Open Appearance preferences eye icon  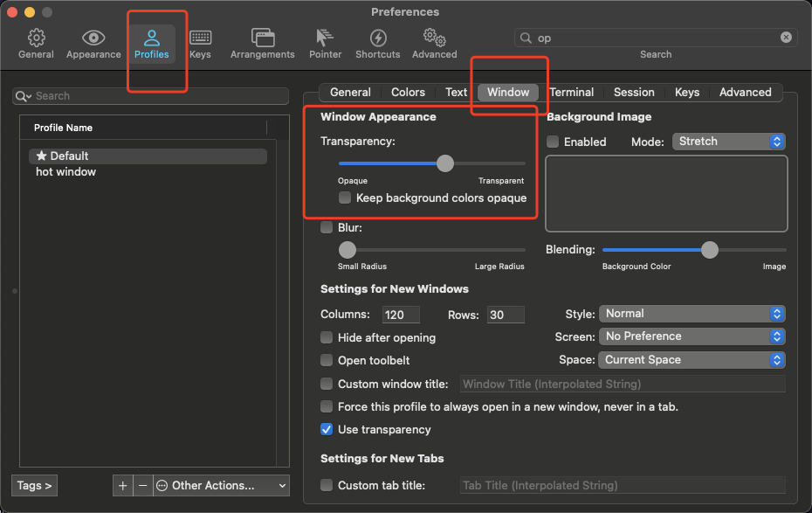click(93, 38)
